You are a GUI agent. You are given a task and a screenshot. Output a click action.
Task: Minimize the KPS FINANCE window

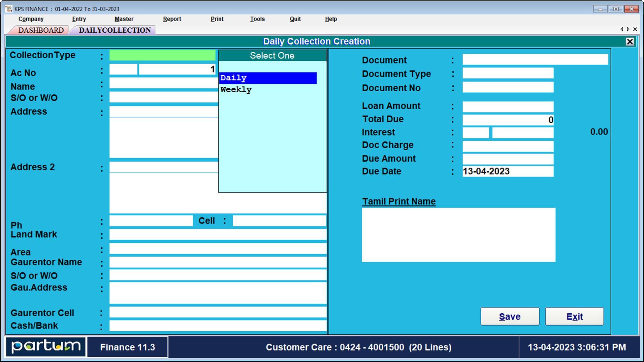point(600,9)
